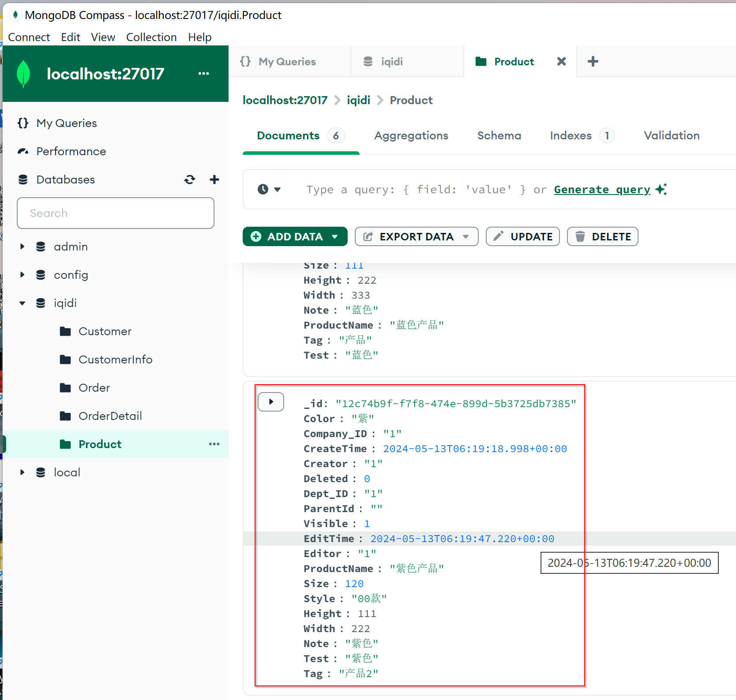Click the OrderDetail collection folder icon
Viewport: 736px width, 700px height.
tap(65, 416)
